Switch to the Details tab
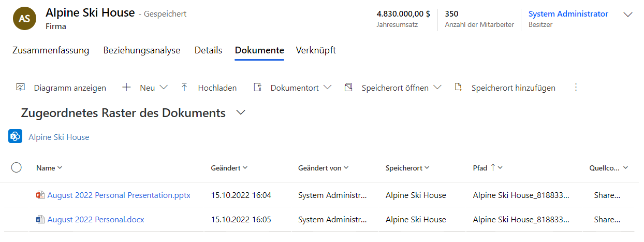Screen dimensions: 644x242 208,50
